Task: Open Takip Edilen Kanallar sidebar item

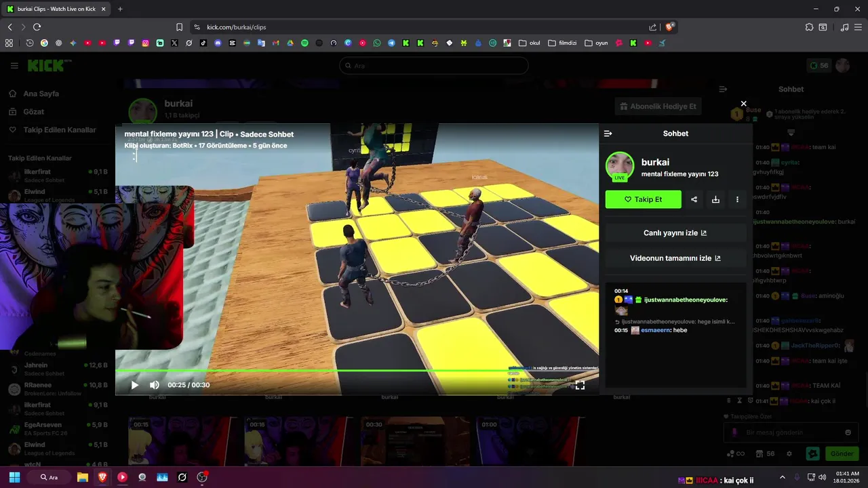Action: [52, 129]
